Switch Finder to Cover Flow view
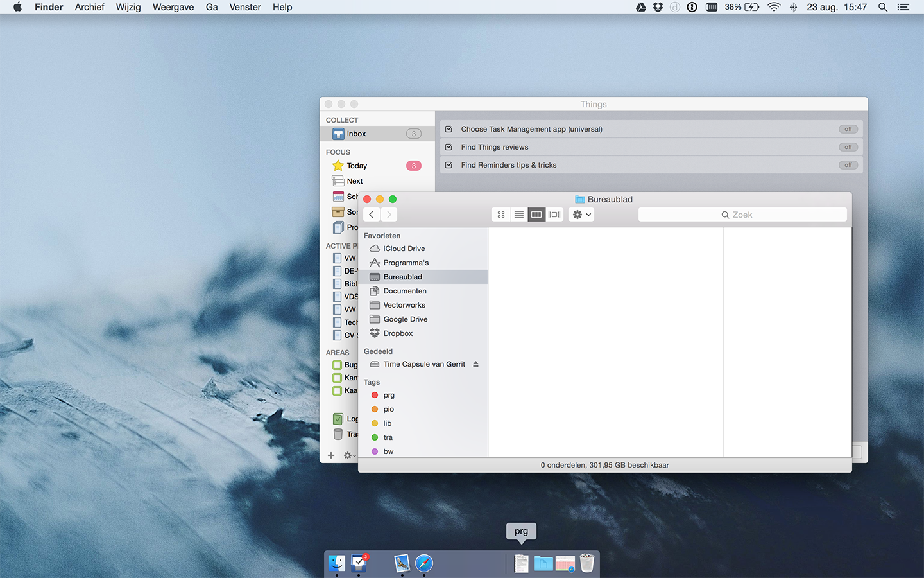This screenshot has height=578, width=924. 554,215
